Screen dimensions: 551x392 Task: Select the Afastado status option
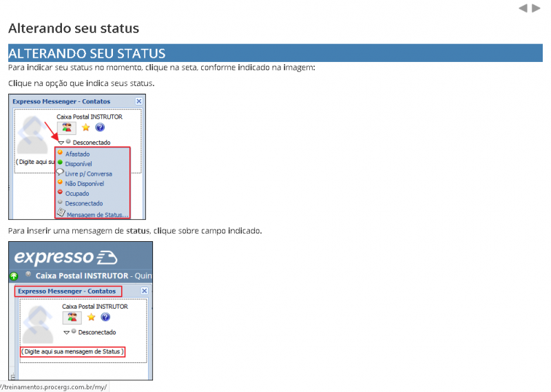77,154
